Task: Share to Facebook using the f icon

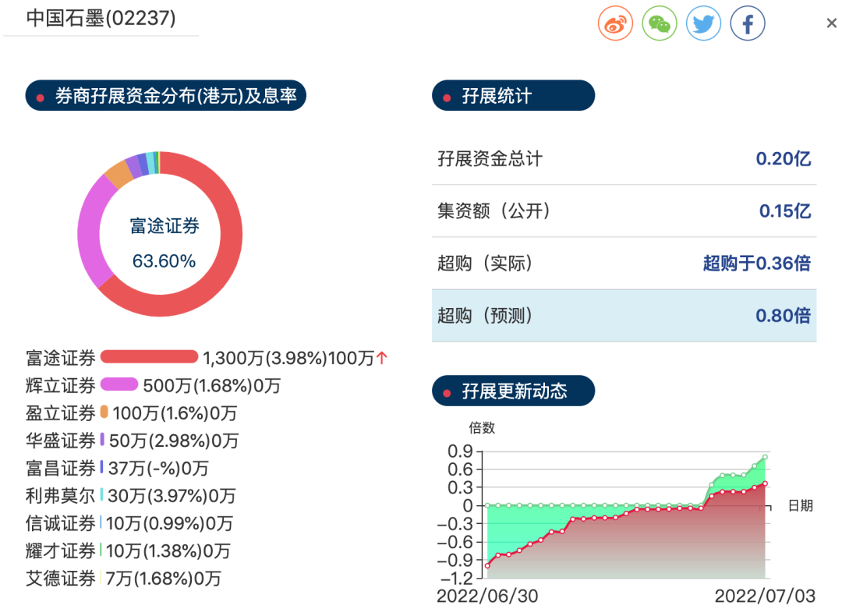Action: tap(748, 23)
